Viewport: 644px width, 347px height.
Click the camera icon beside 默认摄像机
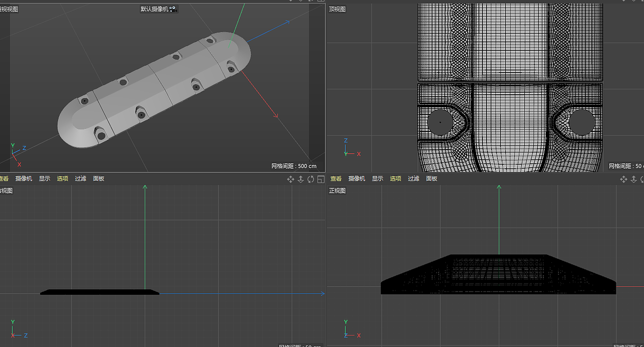pos(173,9)
